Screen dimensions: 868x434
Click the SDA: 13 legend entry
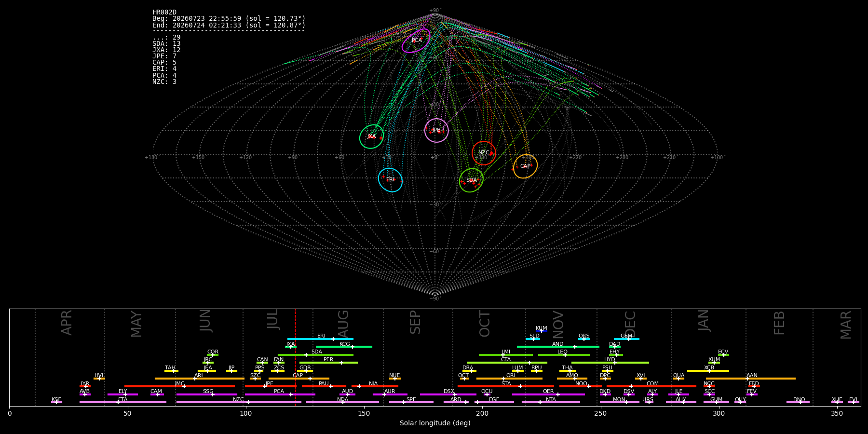point(166,44)
